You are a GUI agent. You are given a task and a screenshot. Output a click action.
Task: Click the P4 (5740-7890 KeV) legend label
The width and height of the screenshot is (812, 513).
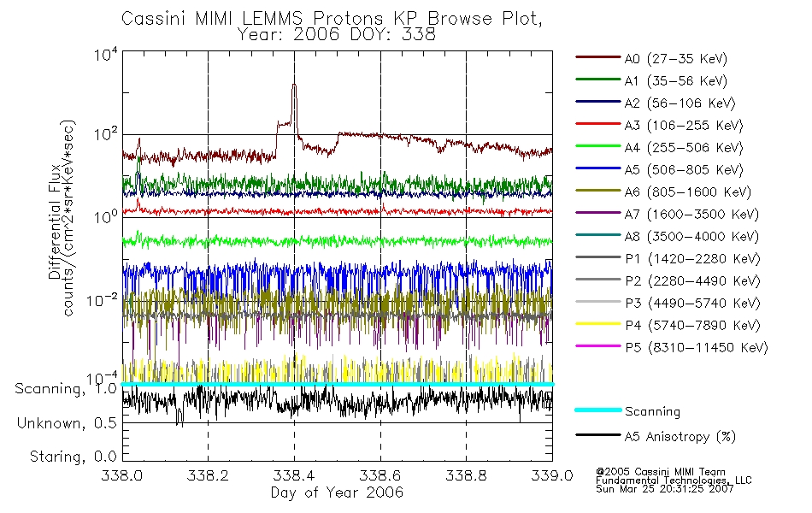point(692,326)
